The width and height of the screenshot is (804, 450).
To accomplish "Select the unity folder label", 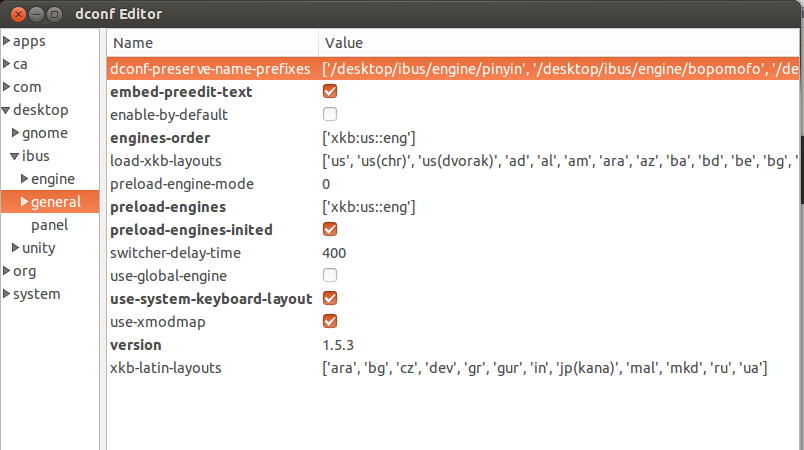I will coord(38,248).
